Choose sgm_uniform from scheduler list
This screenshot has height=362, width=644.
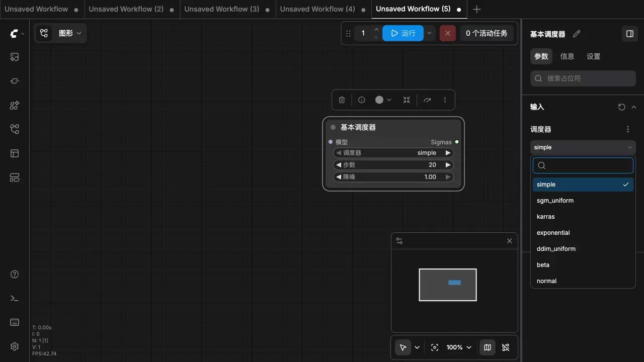(x=583, y=201)
